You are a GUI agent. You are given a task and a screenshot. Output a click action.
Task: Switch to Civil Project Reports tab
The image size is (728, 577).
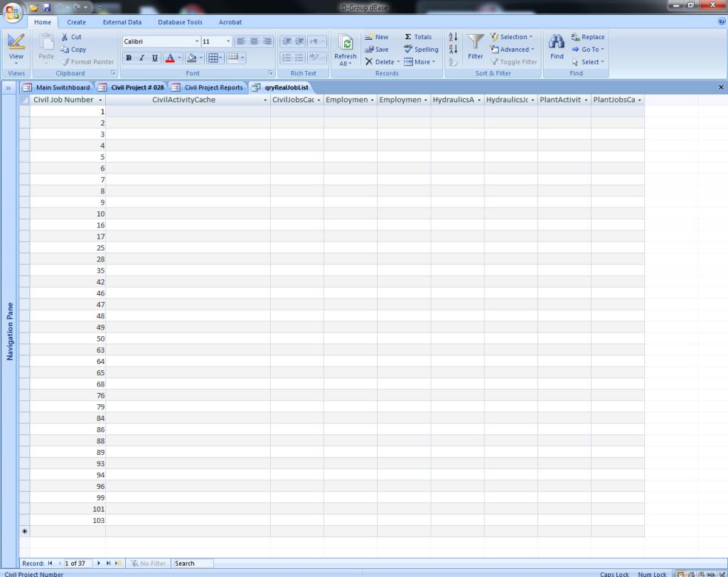208,87
